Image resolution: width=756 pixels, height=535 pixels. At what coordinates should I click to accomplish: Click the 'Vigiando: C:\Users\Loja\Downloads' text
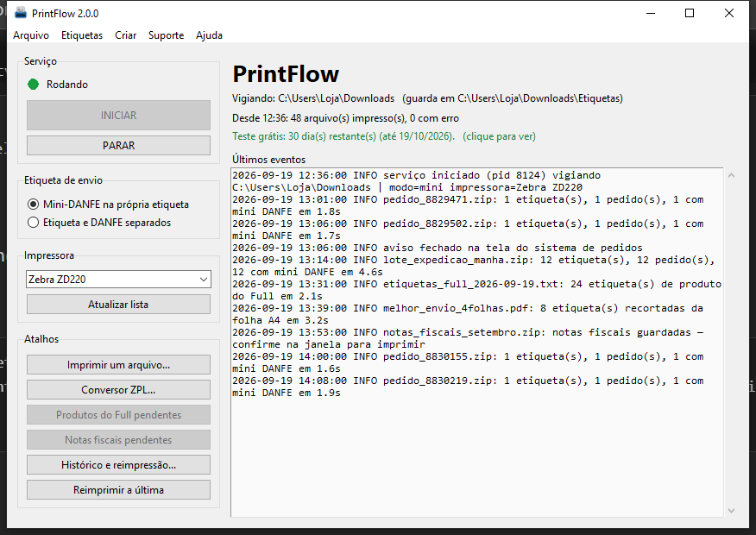pyautogui.click(x=313, y=98)
